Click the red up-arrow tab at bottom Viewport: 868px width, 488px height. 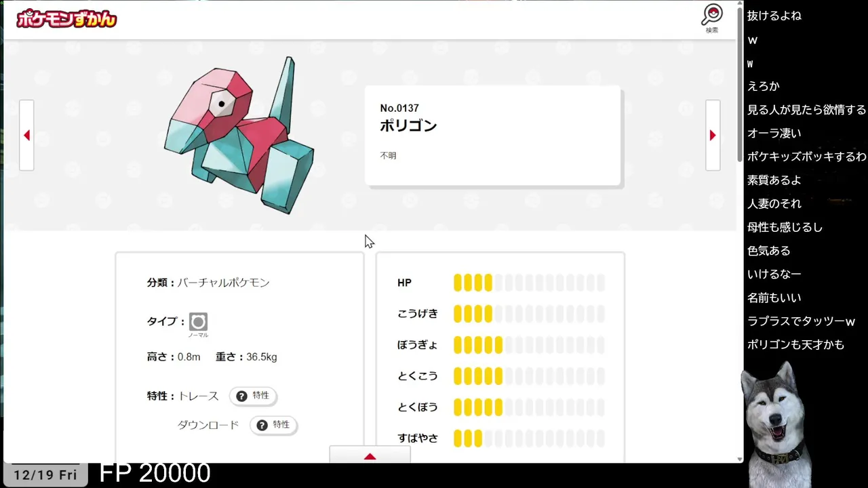[370, 455]
